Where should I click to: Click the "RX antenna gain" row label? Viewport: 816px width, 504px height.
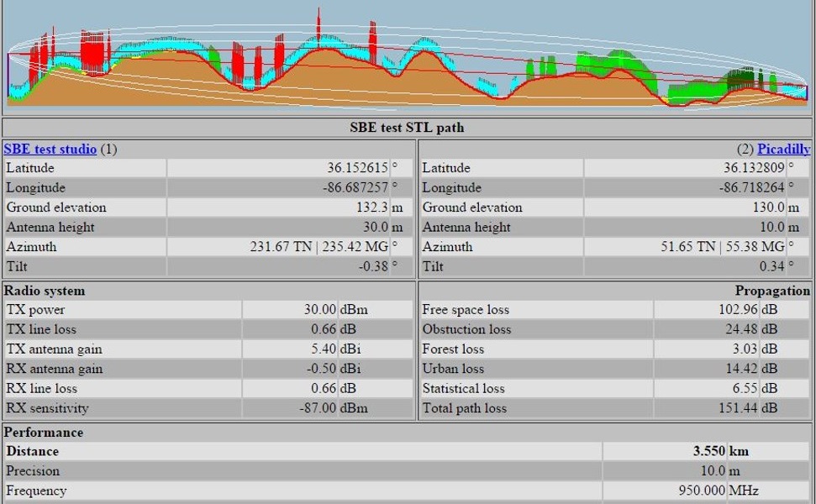click(x=55, y=369)
